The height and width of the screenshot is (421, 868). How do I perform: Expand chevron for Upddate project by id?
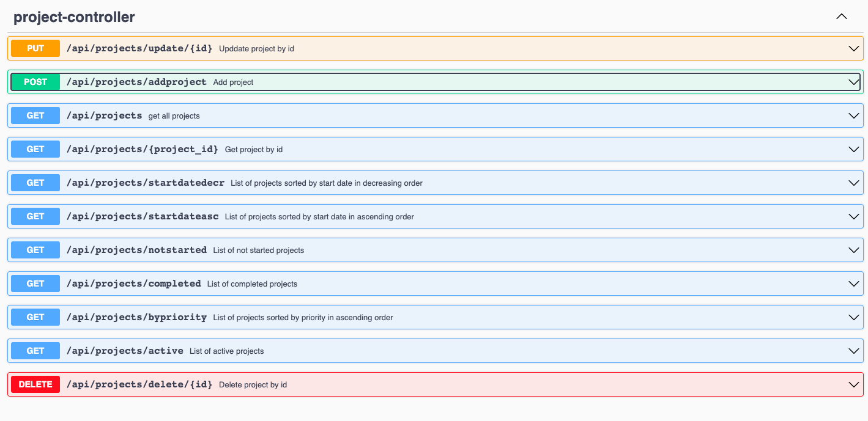click(854, 48)
